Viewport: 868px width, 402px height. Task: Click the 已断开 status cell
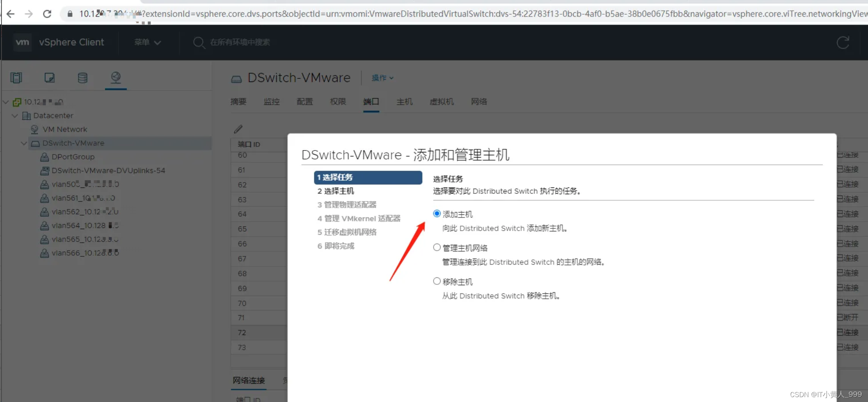[x=847, y=317]
